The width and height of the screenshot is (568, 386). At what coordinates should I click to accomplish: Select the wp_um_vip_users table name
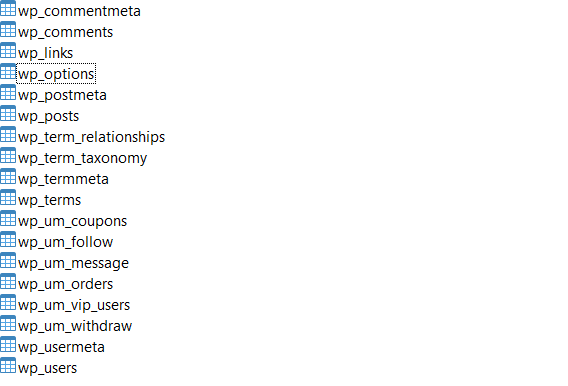tap(74, 305)
